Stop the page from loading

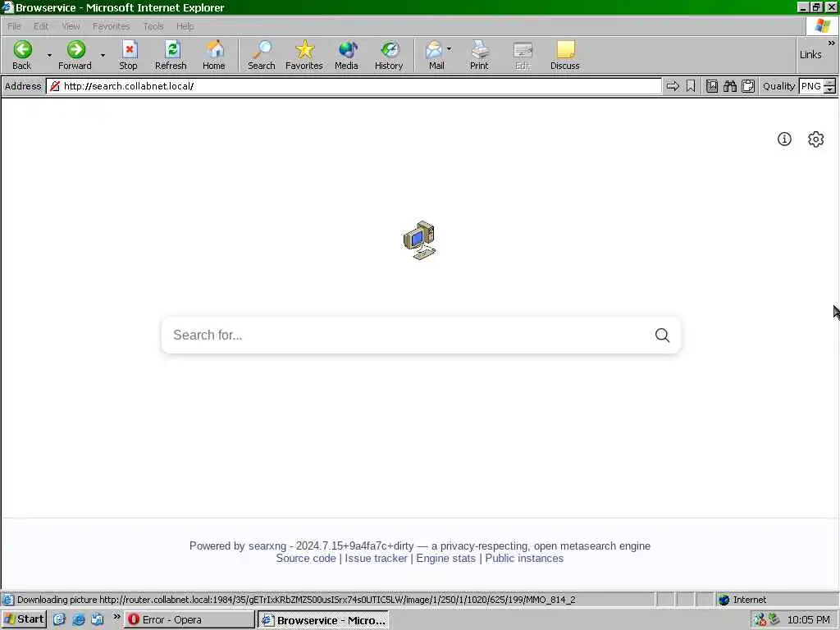tap(128, 55)
